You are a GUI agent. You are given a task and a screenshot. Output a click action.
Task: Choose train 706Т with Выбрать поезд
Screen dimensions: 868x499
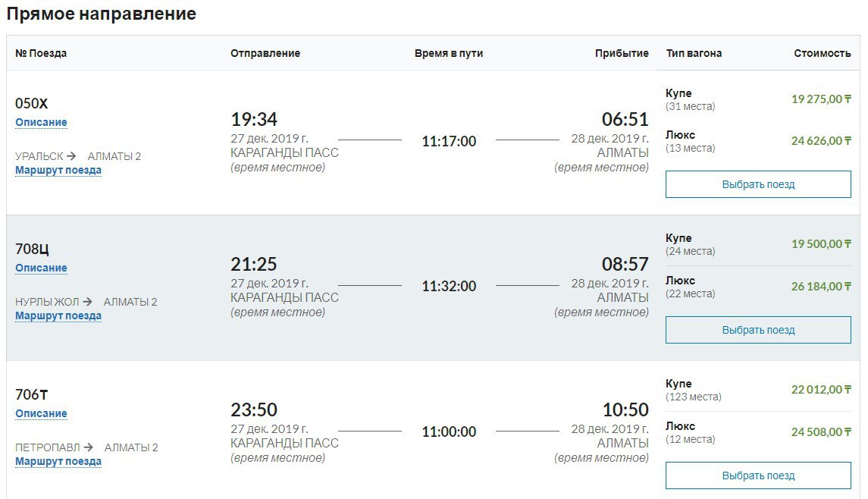(x=758, y=475)
